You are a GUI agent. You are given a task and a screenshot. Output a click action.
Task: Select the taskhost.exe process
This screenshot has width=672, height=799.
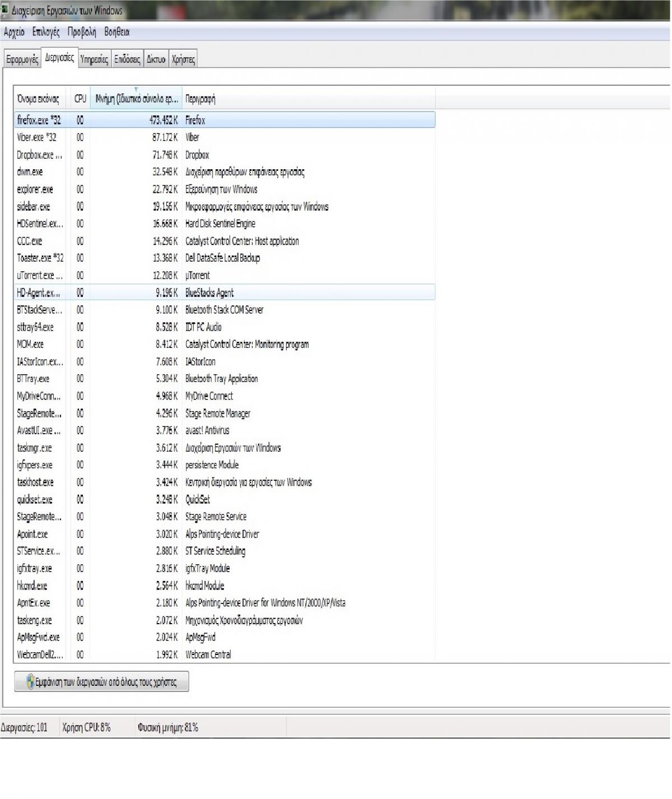click(x=225, y=482)
